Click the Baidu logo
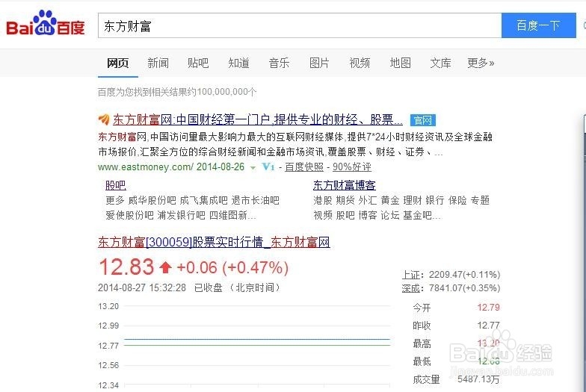Viewport: 586px width, 392px height. [x=45, y=23]
